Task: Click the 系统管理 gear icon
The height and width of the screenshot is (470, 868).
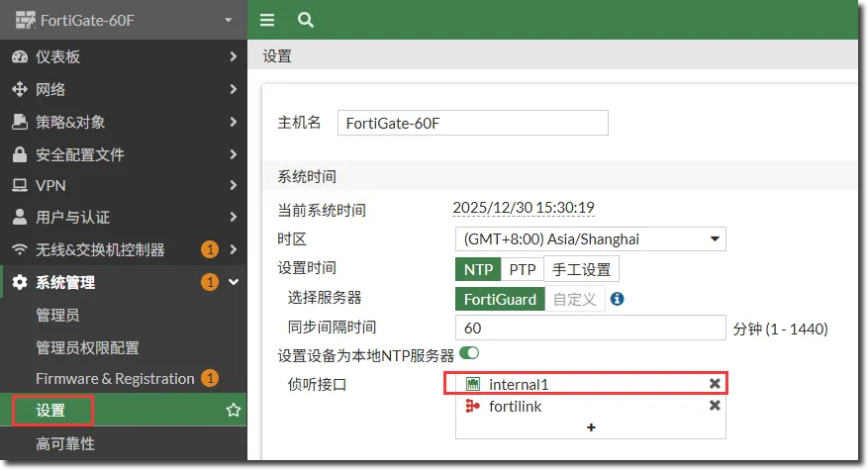Action: tap(19, 283)
